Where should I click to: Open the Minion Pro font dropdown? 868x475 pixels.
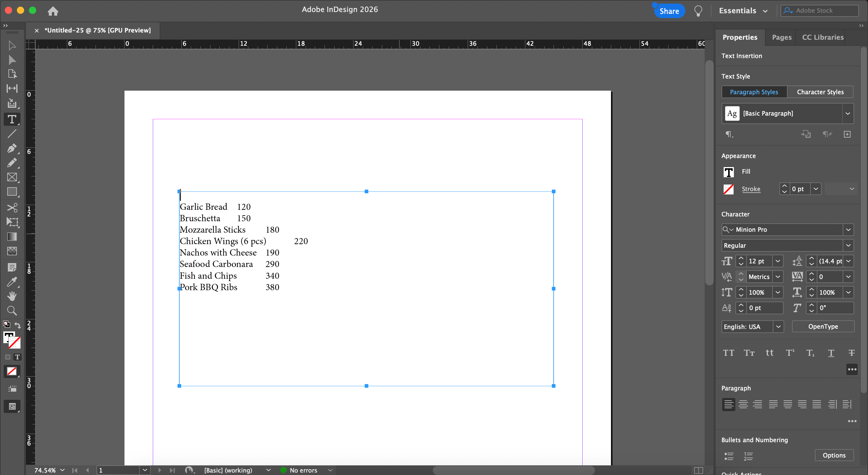[848, 230]
